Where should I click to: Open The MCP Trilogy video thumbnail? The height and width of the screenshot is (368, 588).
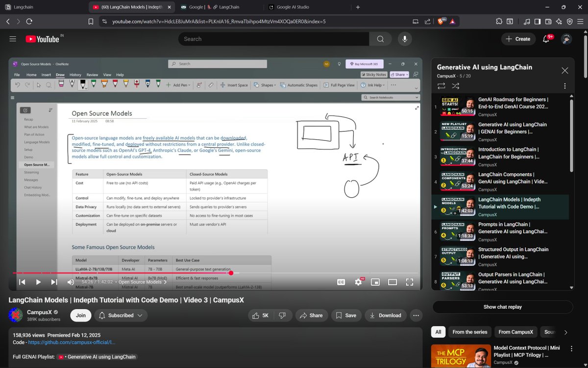pos(461,356)
